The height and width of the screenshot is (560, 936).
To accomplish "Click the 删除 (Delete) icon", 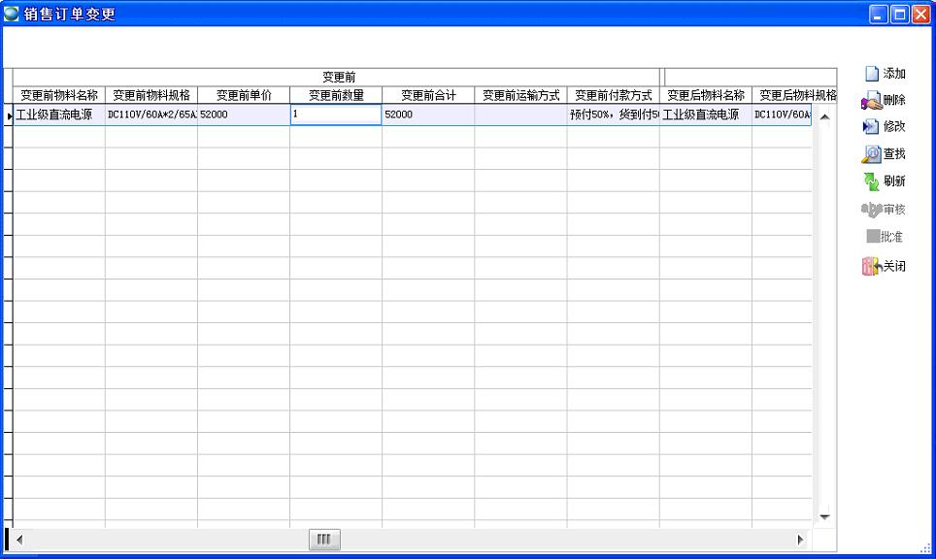I will (872, 100).
